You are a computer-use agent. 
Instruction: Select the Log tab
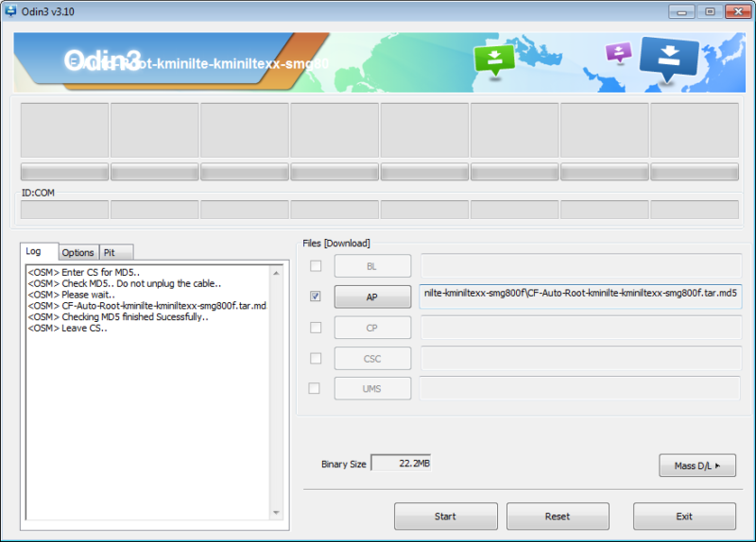click(34, 252)
